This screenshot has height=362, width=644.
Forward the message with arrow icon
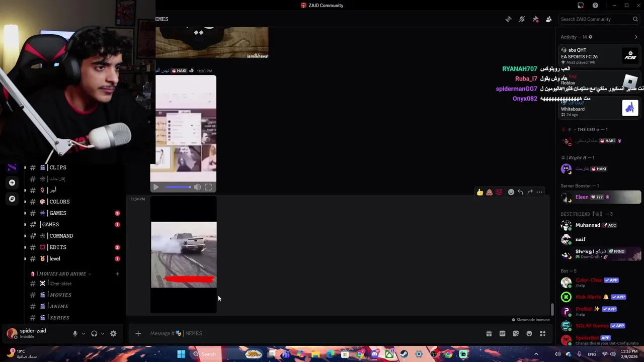[x=530, y=192]
